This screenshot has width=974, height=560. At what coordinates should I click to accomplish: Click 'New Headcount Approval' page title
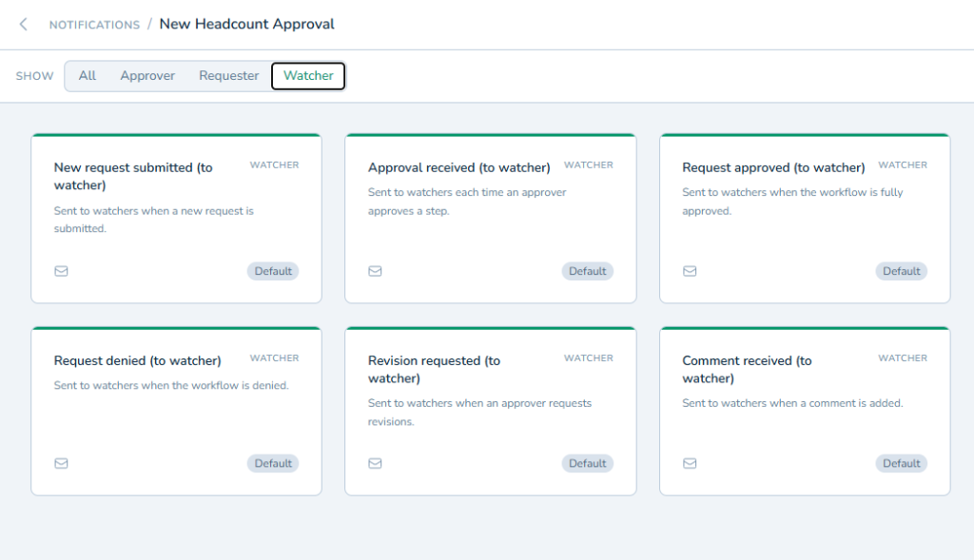(x=246, y=24)
